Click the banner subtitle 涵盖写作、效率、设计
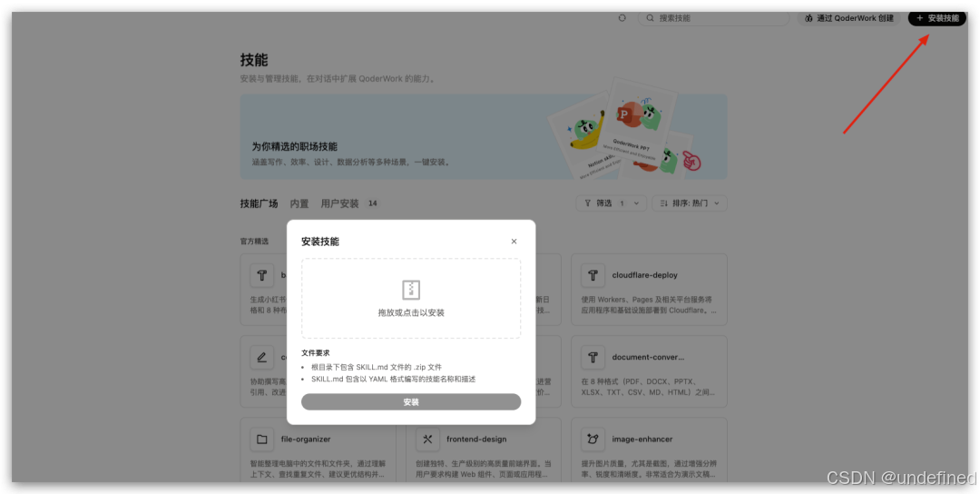 point(351,162)
